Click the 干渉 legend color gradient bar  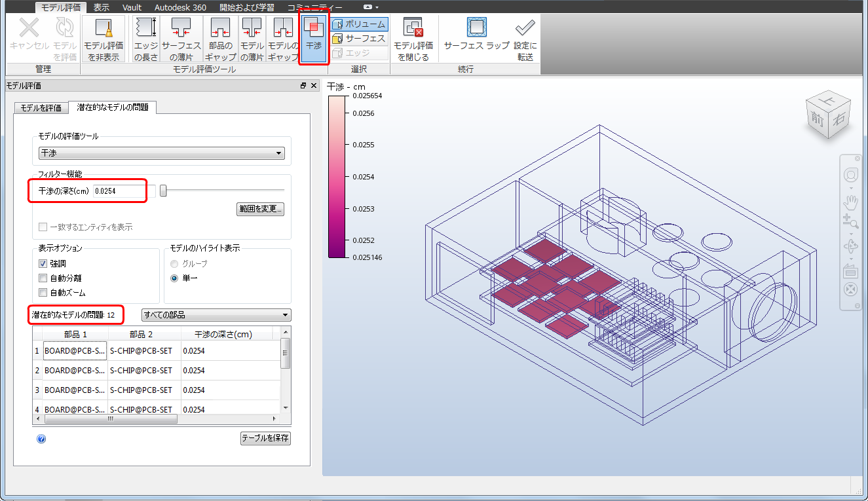coord(336,176)
